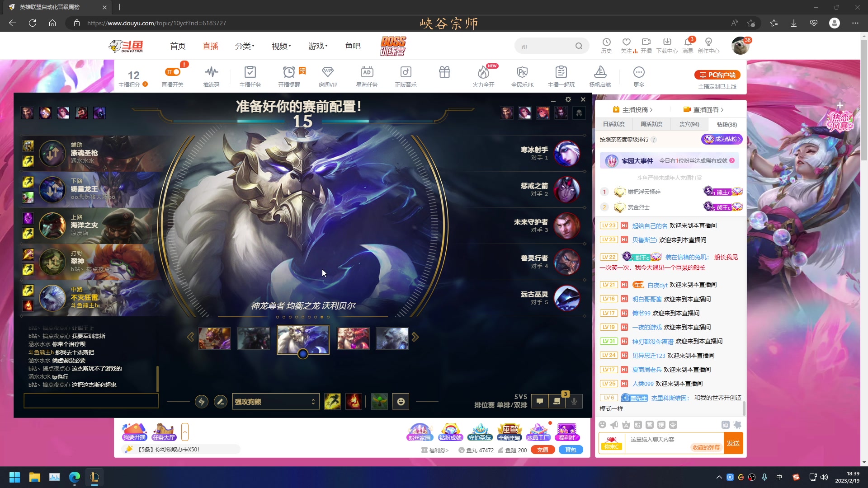The width and height of the screenshot is (868, 488).
Task: Open the 强攻狗熊 rune page dropdown
Action: (x=276, y=401)
